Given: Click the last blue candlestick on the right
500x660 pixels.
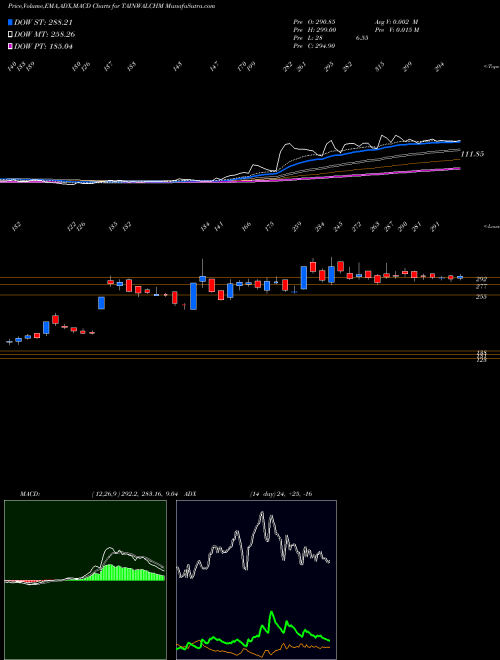Looking at the screenshot, I should [x=460, y=277].
